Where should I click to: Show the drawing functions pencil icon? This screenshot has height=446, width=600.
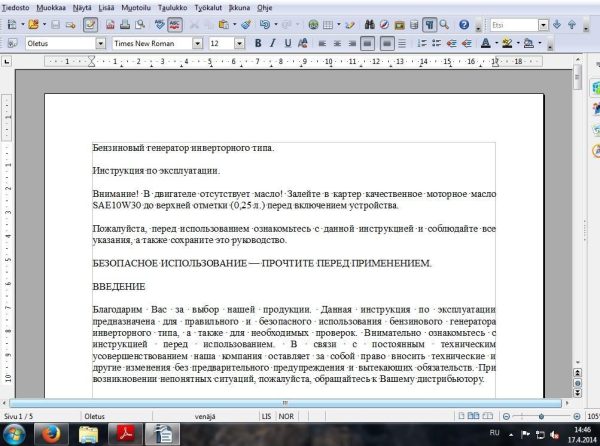(350, 25)
